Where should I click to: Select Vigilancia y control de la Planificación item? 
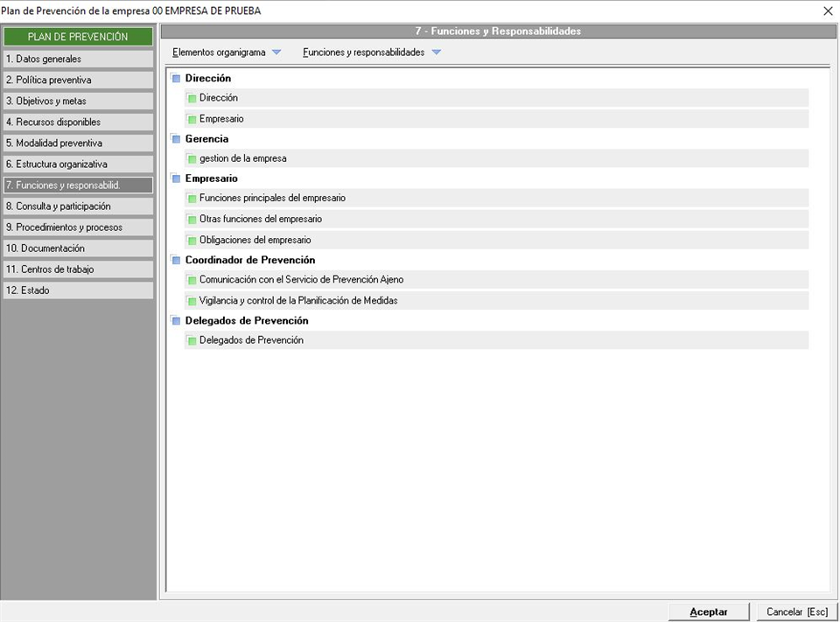(298, 301)
